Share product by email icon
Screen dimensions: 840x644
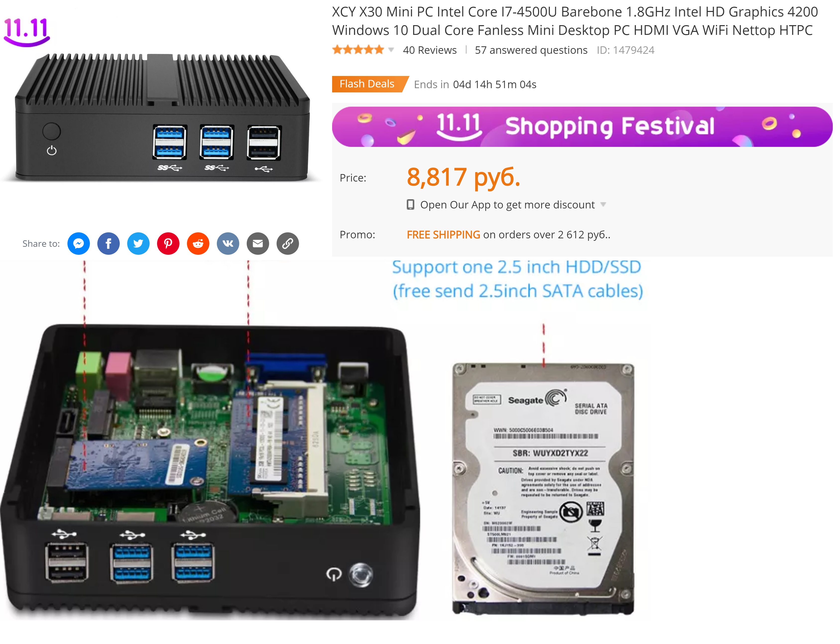(x=258, y=243)
